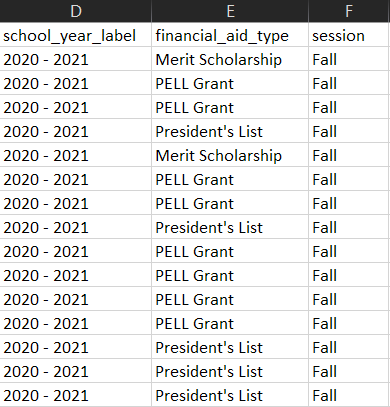
Task: Select the second Merit Scholarship cell
Action: [x=230, y=155]
